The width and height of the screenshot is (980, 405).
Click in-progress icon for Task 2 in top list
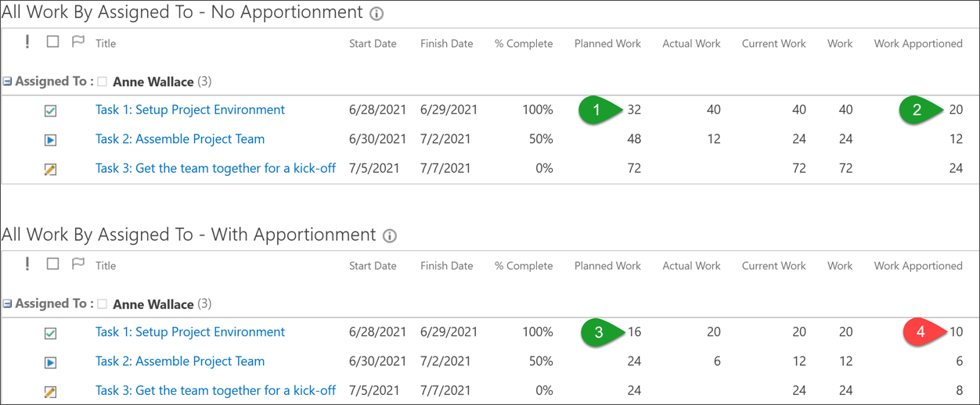50,140
